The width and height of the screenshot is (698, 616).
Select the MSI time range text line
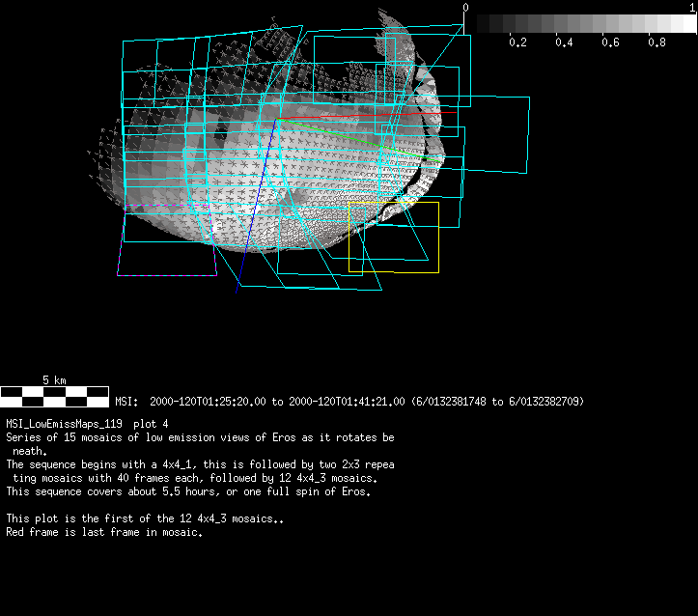[349, 402]
